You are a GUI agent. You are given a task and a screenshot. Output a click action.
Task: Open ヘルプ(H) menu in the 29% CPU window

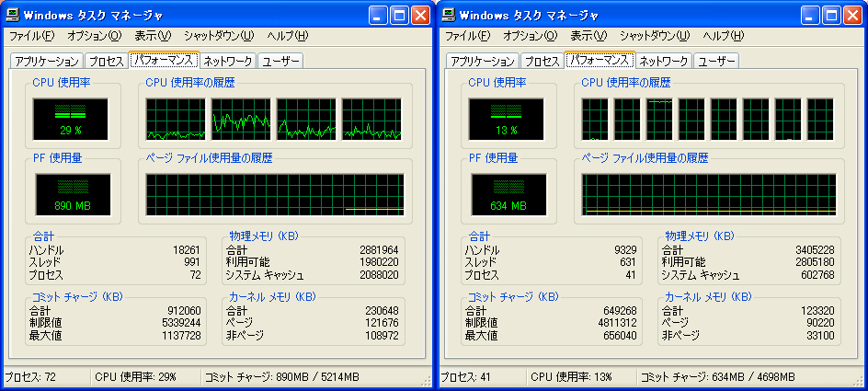287,36
